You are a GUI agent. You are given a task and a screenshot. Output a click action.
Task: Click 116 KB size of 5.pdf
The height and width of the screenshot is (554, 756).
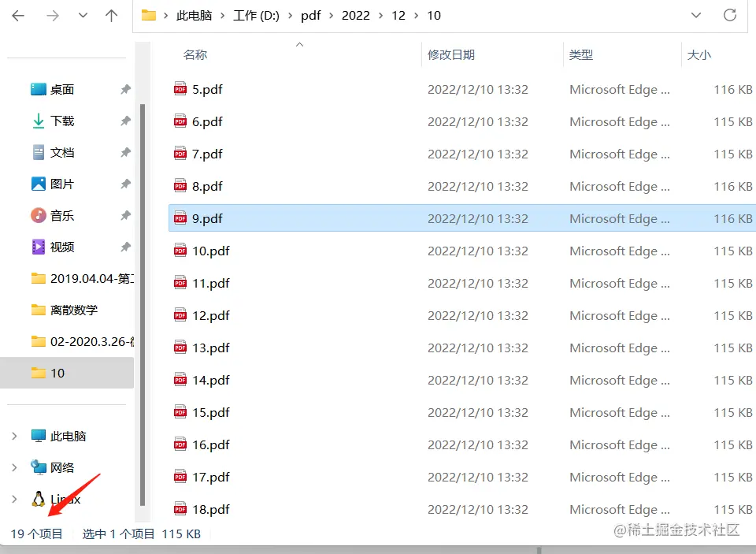pos(733,89)
